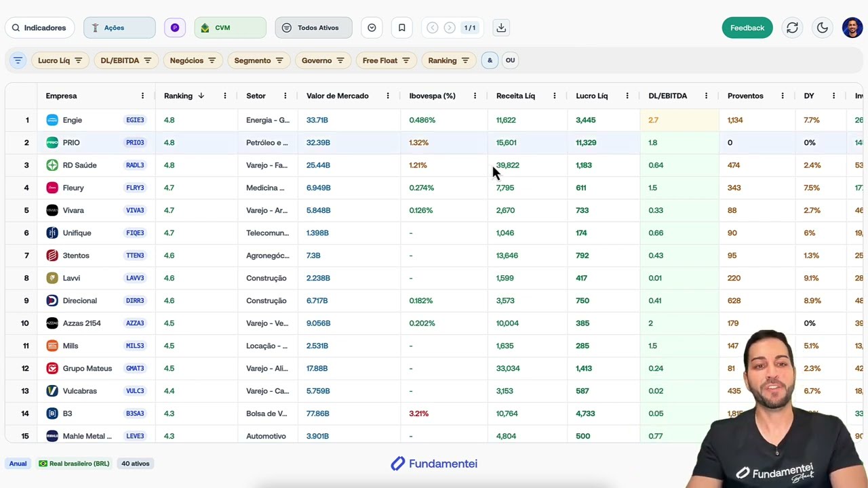Open the user avatar menu
The height and width of the screenshot is (488, 868).
[852, 28]
